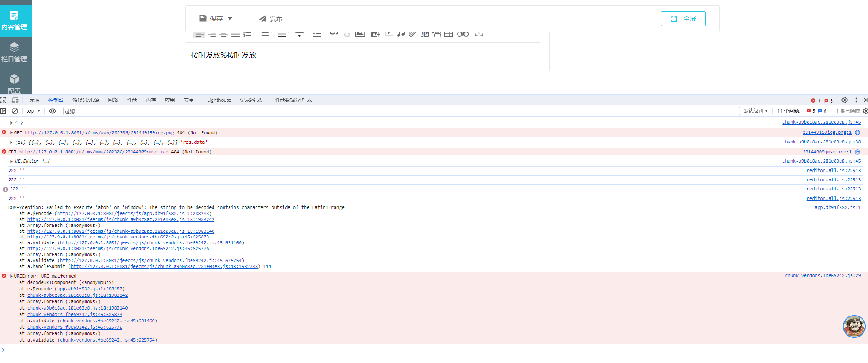This screenshot has width=868, height=363.
Task: Insert image with the editor picture icon
Action: [x=360, y=34]
